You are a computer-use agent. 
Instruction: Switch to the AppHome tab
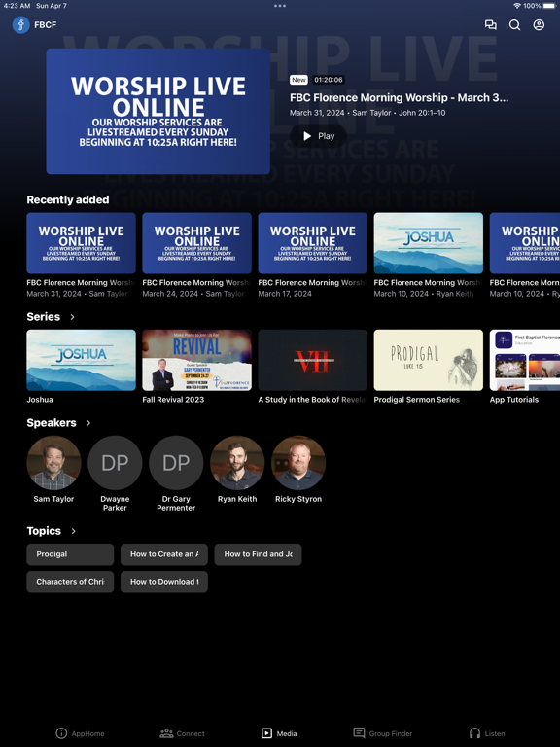click(80, 733)
